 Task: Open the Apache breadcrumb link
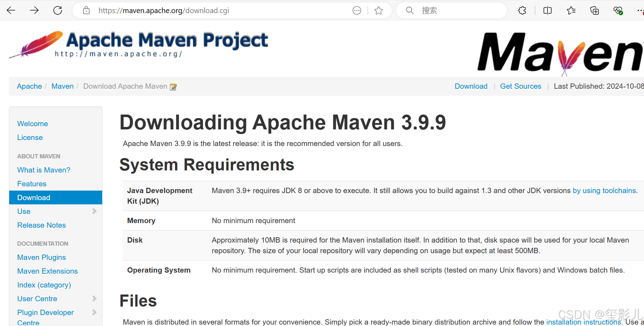click(29, 86)
